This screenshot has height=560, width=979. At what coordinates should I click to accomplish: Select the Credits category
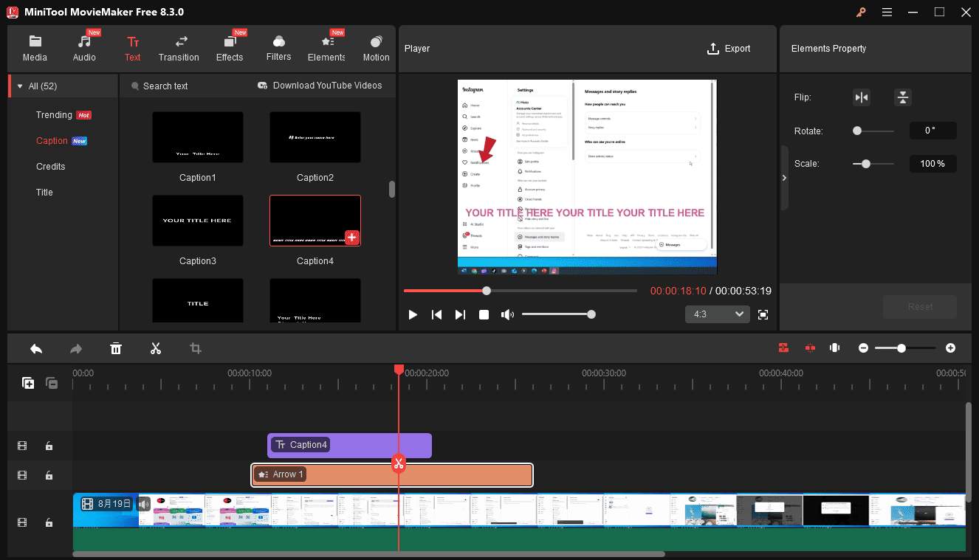click(x=50, y=167)
